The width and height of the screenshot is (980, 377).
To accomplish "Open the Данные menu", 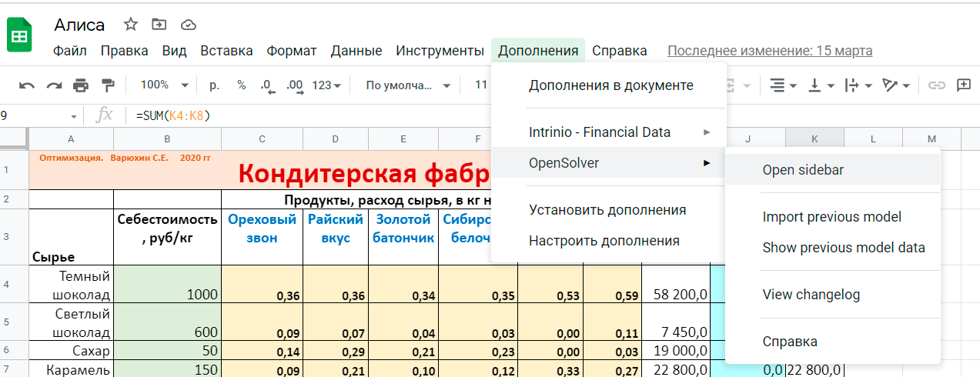I will click(x=356, y=51).
